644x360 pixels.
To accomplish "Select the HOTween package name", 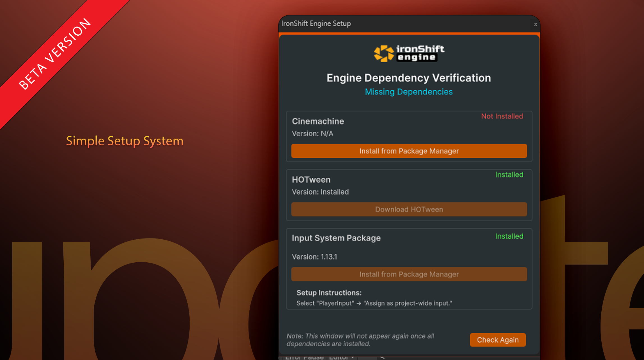I will click(311, 180).
